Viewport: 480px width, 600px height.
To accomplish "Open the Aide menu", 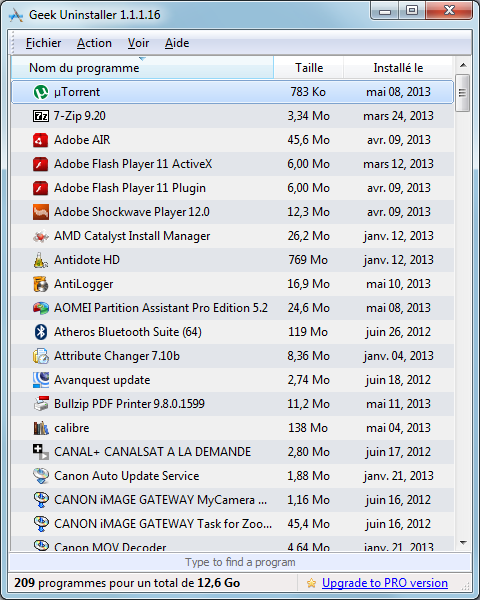I will tap(177, 43).
